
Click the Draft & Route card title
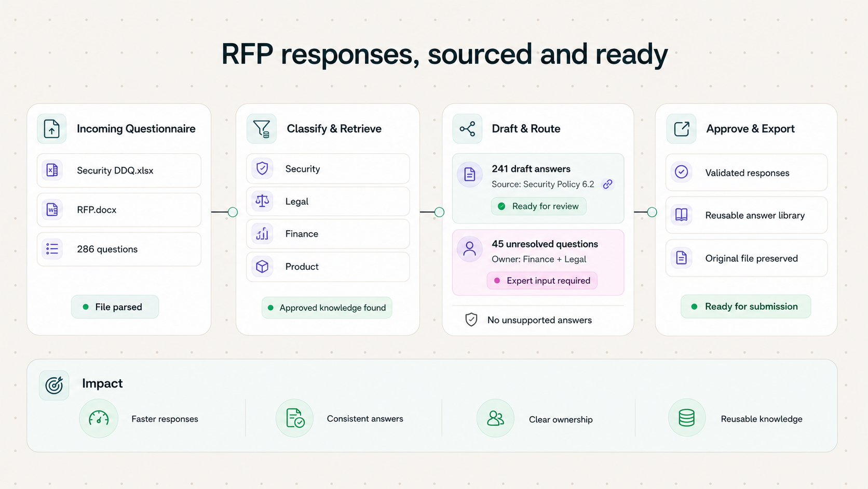pyautogui.click(x=526, y=129)
